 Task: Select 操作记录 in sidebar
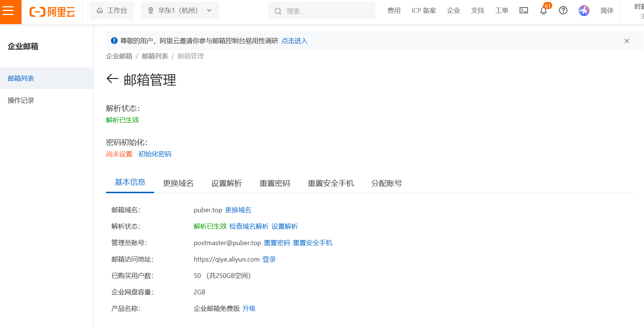pos(46,100)
